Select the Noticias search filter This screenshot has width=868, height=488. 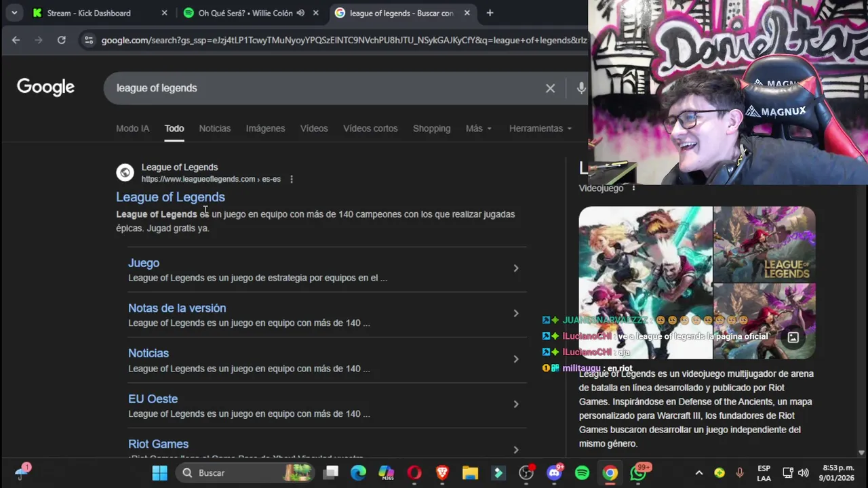(x=215, y=128)
